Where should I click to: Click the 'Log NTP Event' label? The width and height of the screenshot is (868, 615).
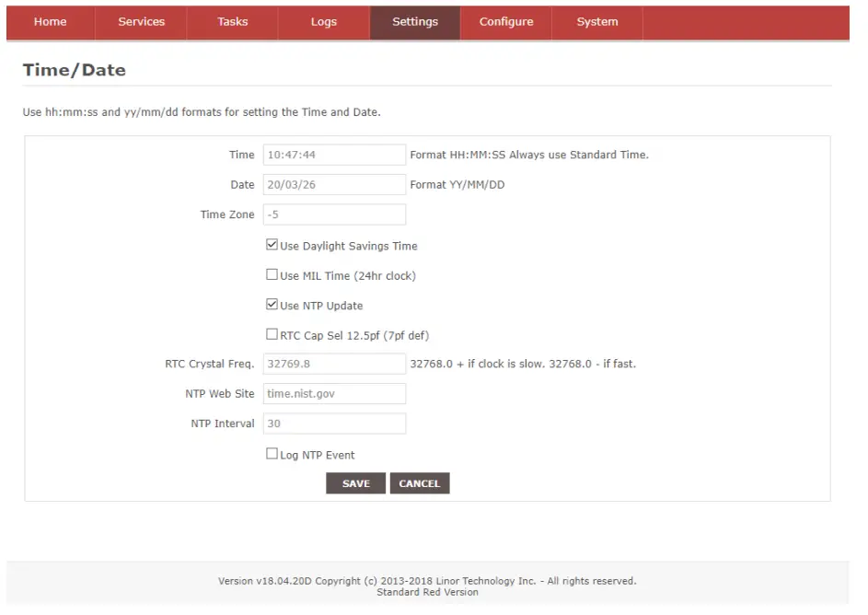tap(318, 456)
